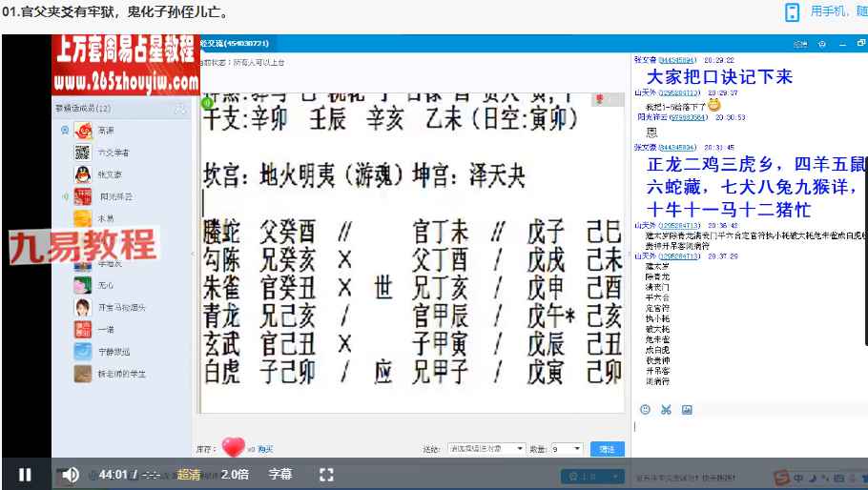
Task: Pause the video playback
Action: [x=25, y=475]
